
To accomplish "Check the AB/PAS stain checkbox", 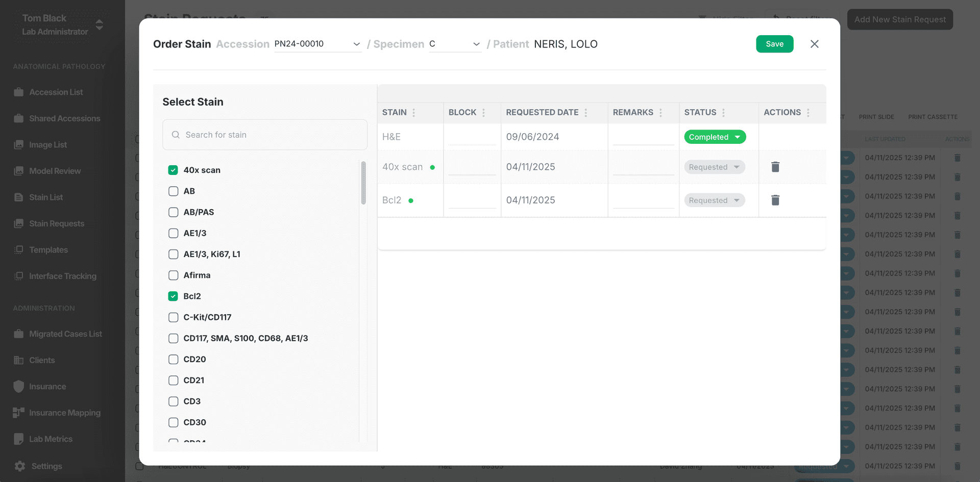I will (x=173, y=212).
